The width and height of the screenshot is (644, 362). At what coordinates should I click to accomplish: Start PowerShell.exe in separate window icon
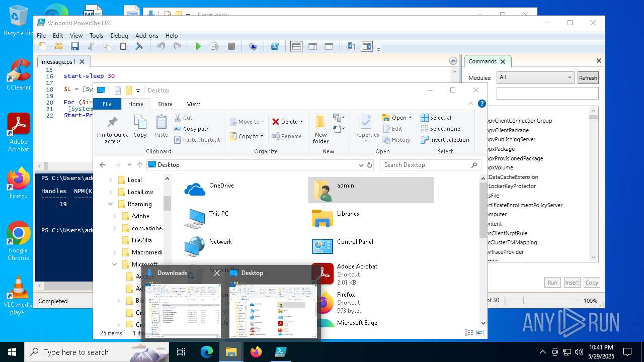click(x=275, y=46)
